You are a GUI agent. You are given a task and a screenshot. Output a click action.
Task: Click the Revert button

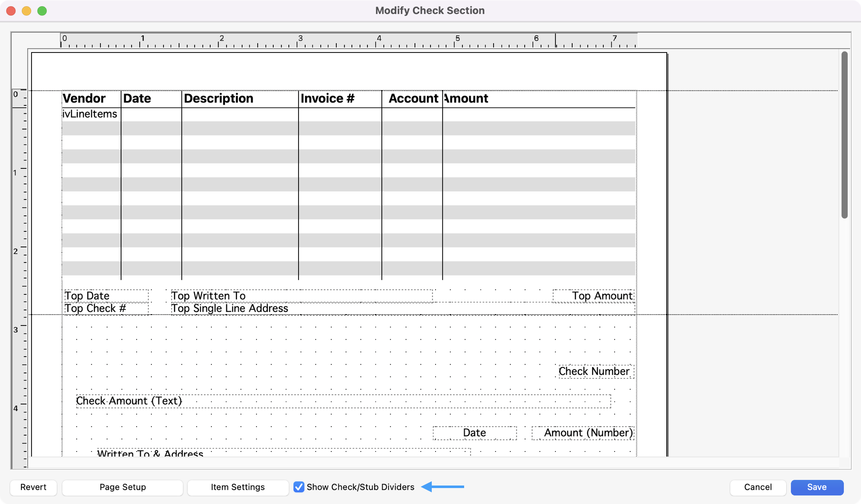click(33, 487)
